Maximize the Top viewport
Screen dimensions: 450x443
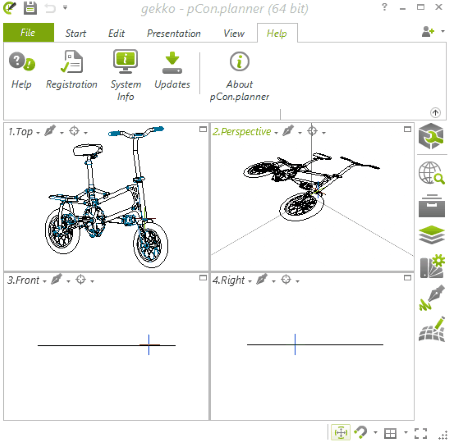[x=203, y=129]
